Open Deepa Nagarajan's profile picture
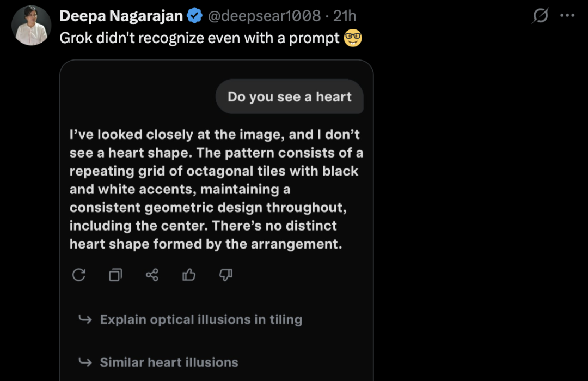 (32, 26)
